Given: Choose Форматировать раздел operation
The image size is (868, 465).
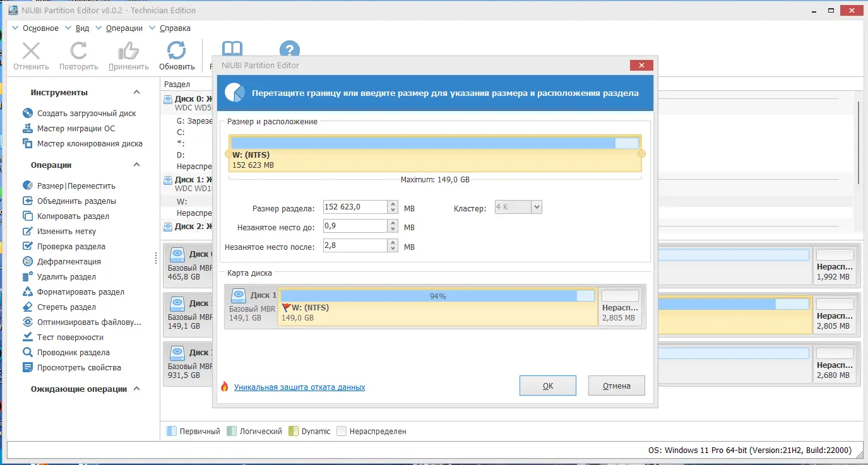Looking at the screenshot, I should pos(80,292).
